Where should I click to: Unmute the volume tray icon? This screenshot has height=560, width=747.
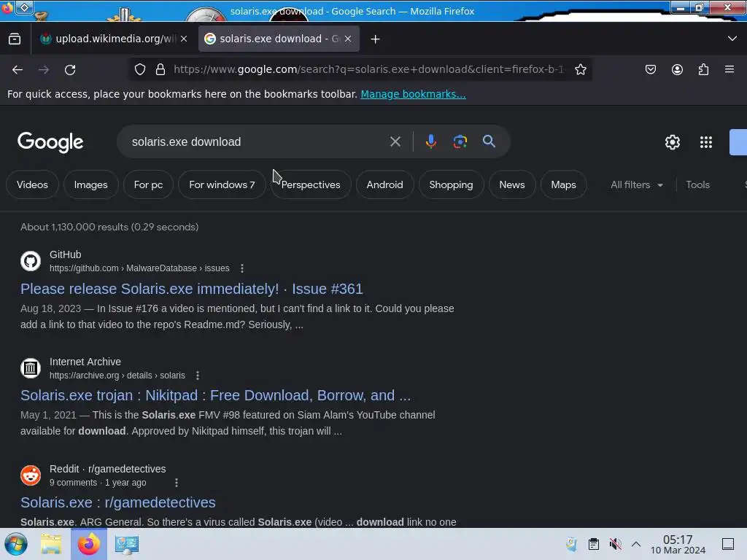[615, 544]
